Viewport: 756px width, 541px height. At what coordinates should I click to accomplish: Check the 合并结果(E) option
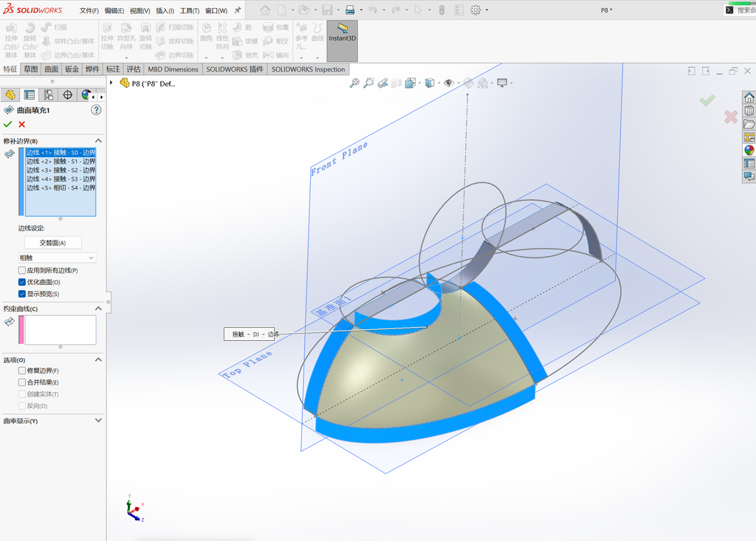pos(22,382)
